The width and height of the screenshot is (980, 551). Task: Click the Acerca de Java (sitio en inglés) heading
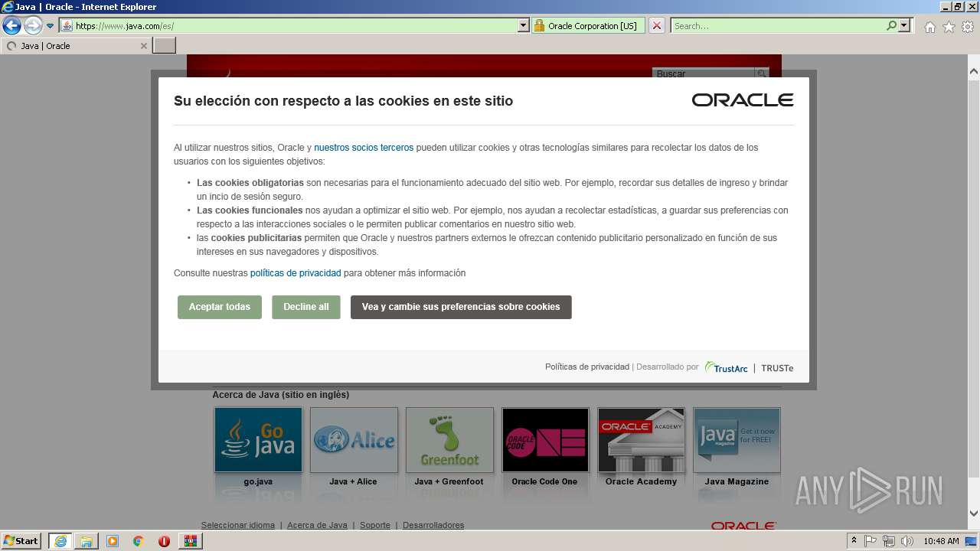[x=280, y=395]
